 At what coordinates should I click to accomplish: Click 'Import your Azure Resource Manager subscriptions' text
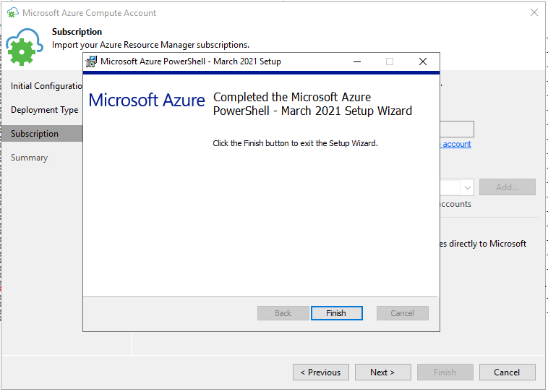pyautogui.click(x=150, y=45)
